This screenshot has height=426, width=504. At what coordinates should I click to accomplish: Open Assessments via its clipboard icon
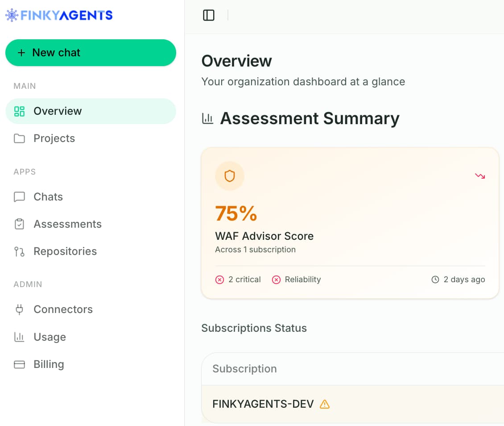pos(19,224)
